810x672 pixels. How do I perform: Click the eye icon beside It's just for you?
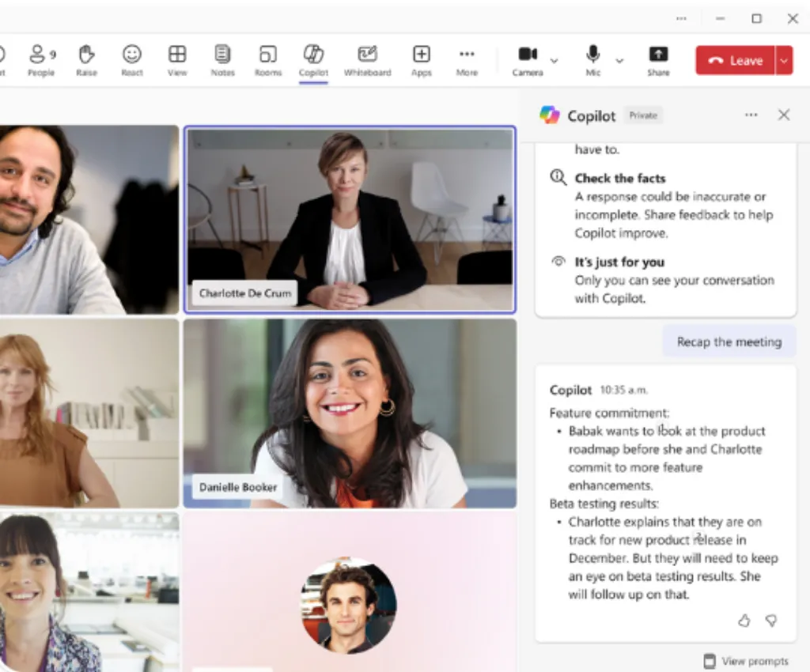tap(558, 261)
